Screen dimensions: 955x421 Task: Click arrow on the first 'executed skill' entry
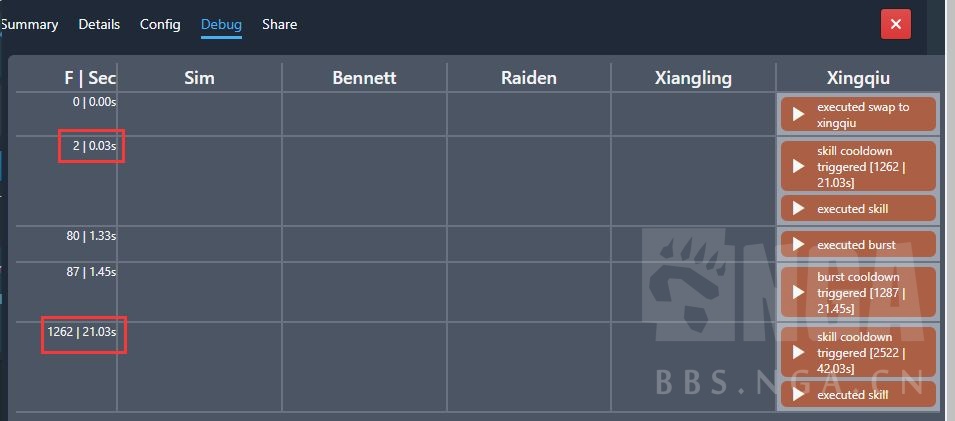798,209
